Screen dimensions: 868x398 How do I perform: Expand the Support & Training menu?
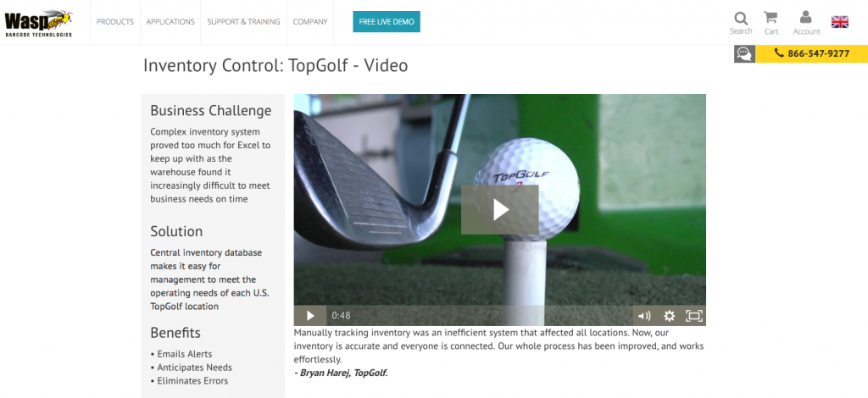(x=243, y=22)
